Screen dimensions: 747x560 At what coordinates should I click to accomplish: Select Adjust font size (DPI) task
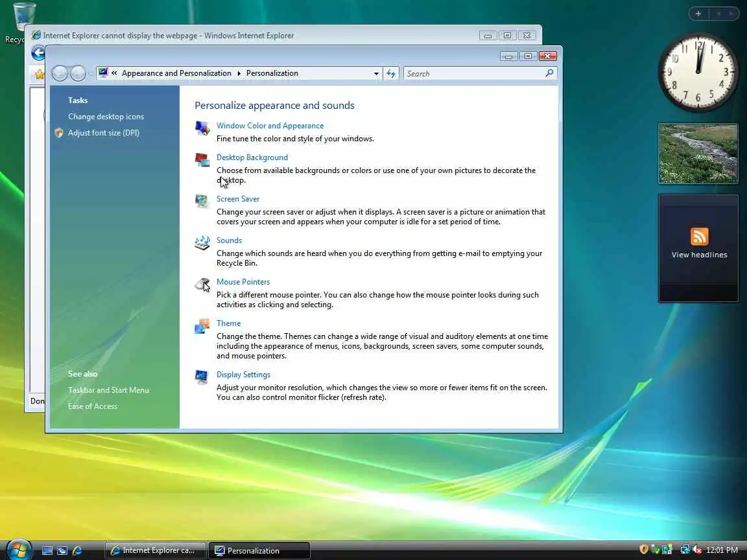(x=103, y=133)
